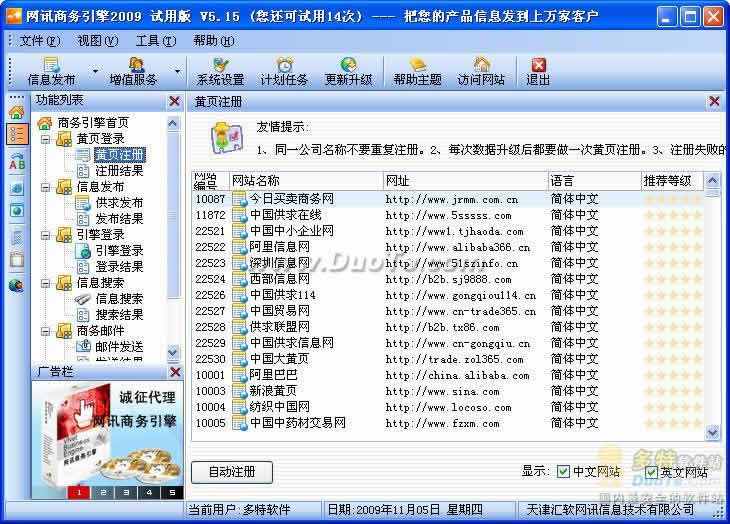Select row 西部信息网

(x=448, y=279)
